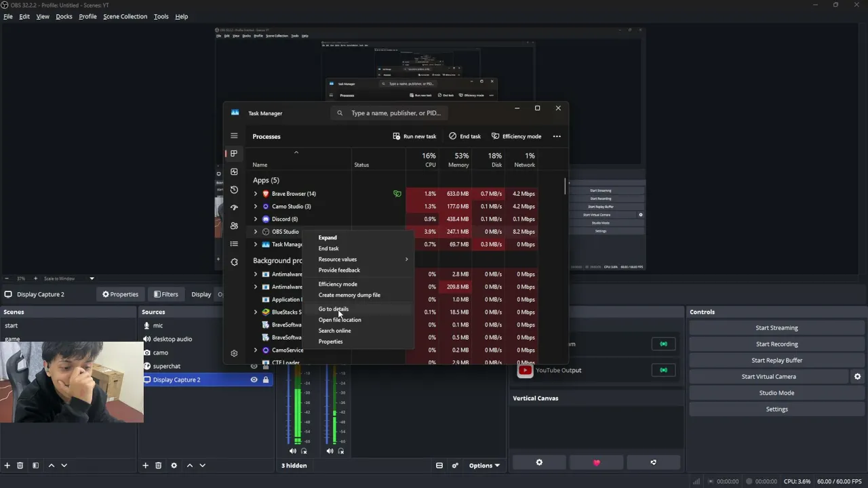Add a new scene in Scenes dock
The width and height of the screenshot is (868, 488).
coord(7,466)
